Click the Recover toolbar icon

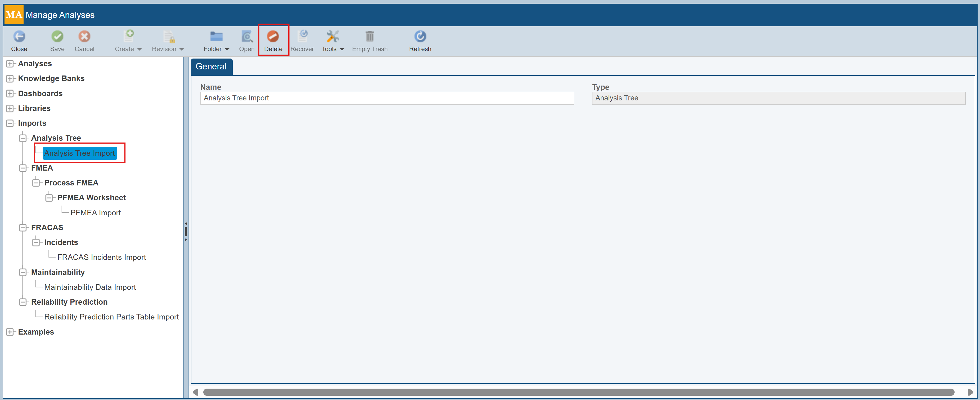pyautogui.click(x=303, y=37)
